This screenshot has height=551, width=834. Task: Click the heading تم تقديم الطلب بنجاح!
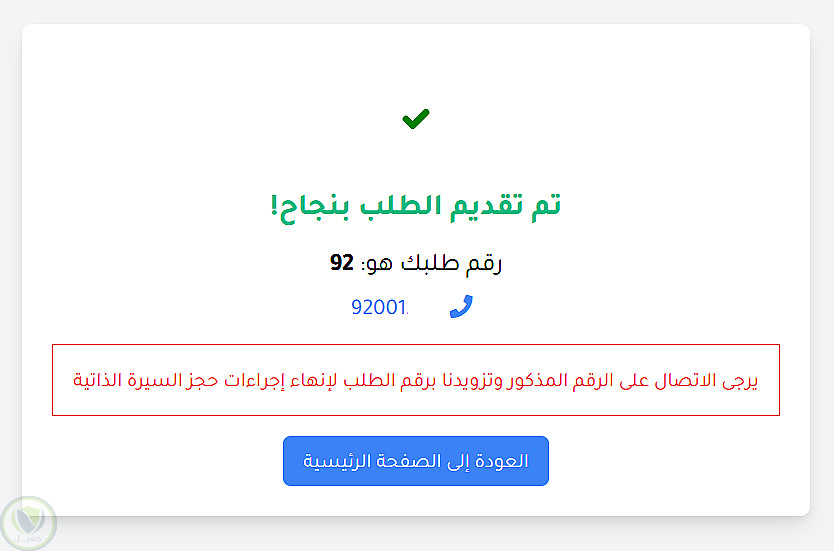coord(416,205)
